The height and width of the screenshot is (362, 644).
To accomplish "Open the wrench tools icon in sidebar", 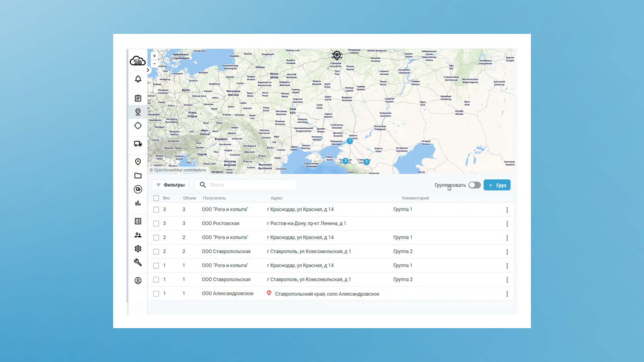I will click(x=138, y=262).
